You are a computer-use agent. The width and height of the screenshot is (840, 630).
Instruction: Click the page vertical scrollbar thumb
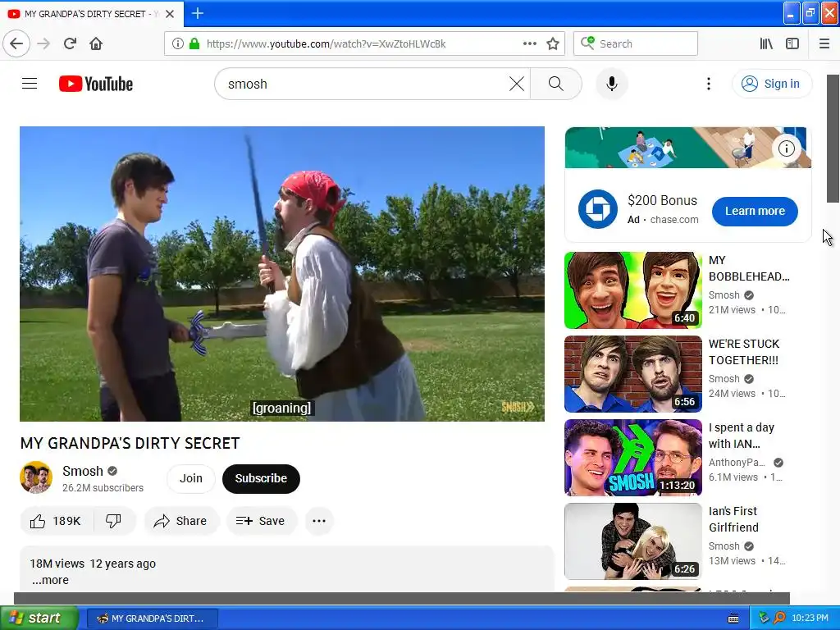(x=833, y=138)
